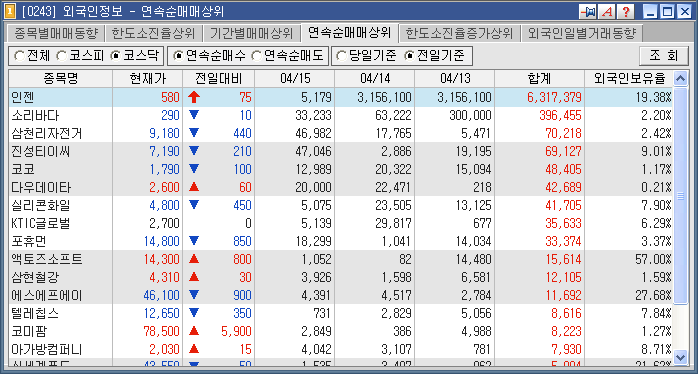Viewport: 698px width, 374px height.
Task: Click the 04/14 column header
Action: [x=375, y=79]
